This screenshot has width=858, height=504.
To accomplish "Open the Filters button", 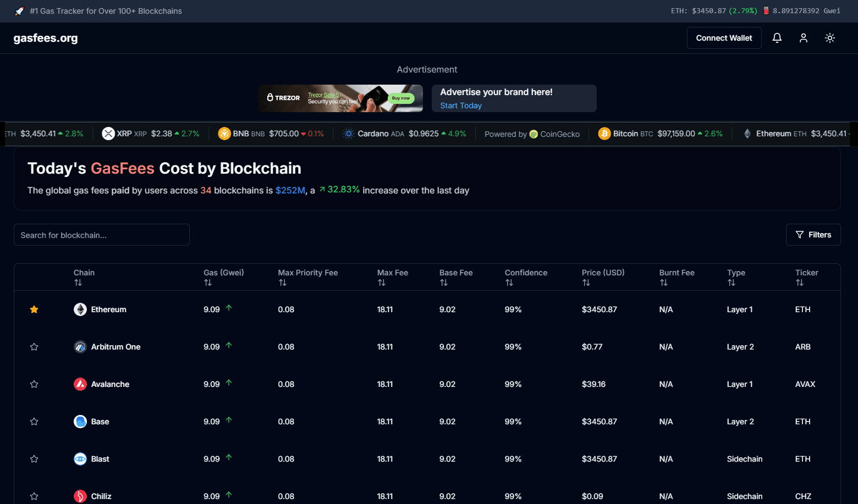I will tap(813, 235).
